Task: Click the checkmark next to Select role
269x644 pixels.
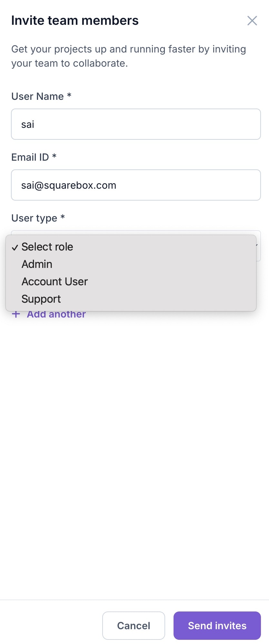Action: tap(15, 247)
